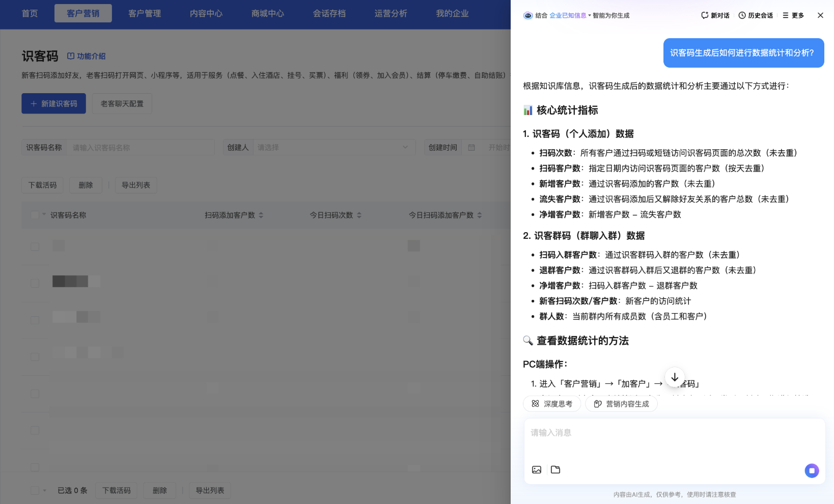Open the 更多 menu in chat panel

tap(793, 15)
